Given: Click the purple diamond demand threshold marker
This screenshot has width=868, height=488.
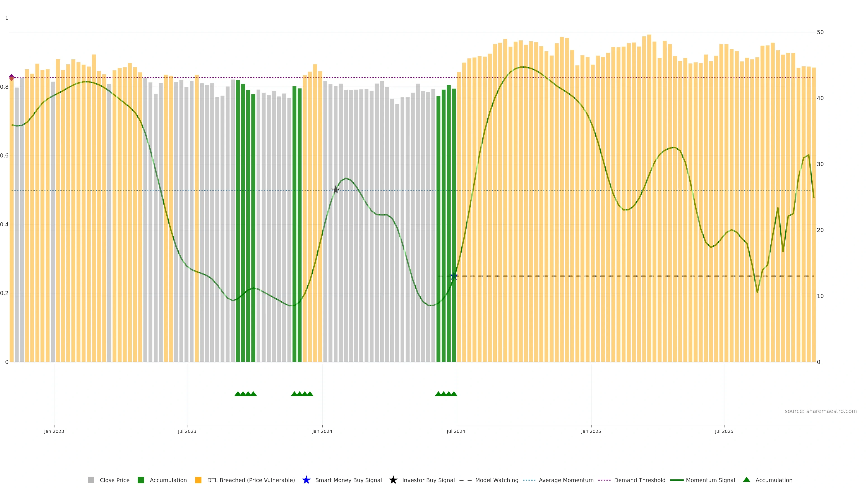Looking at the screenshot, I should click(12, 77).
